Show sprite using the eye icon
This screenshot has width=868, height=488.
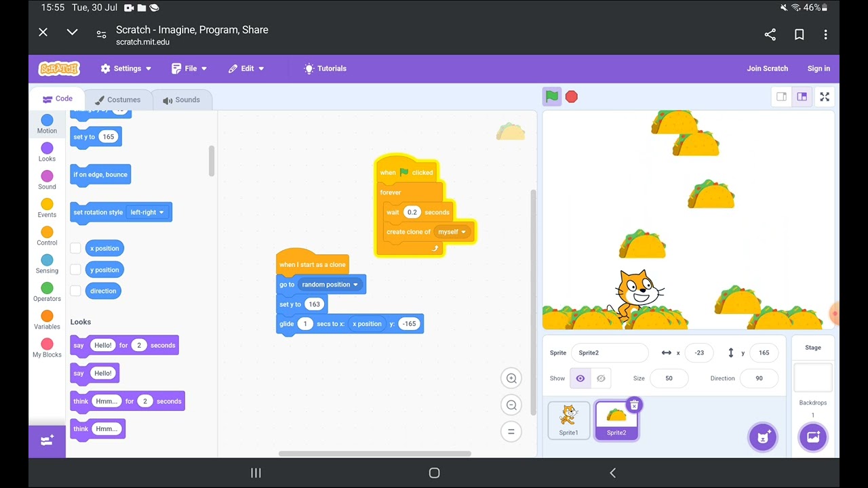[x=580, y=378]
